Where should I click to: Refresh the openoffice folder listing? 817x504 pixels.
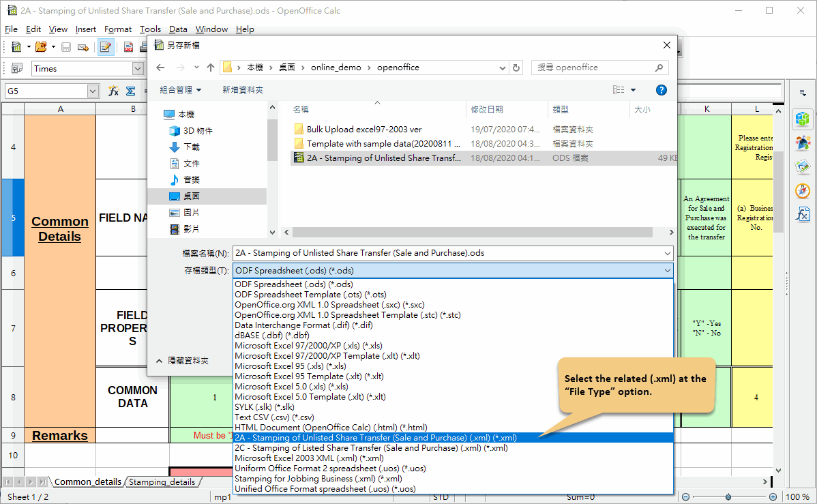516,68
